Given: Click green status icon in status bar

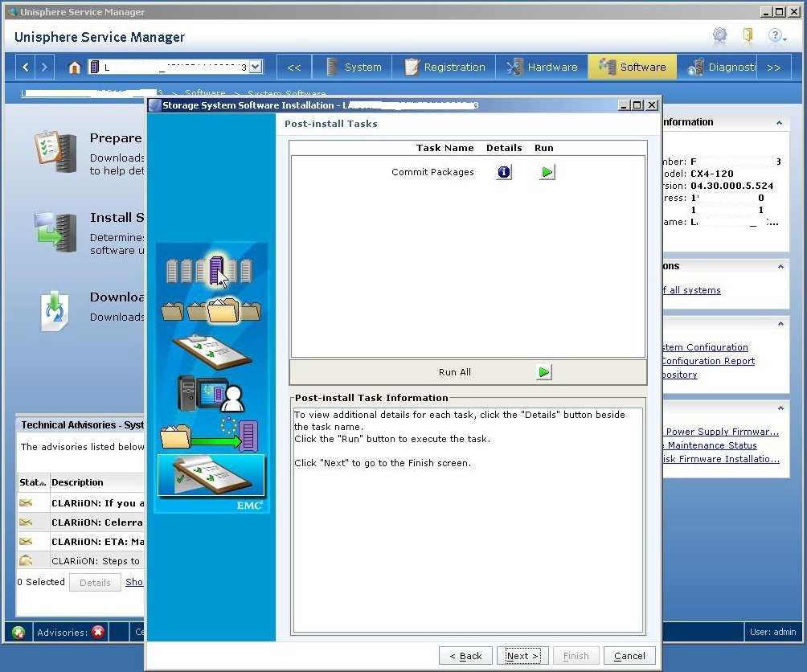Looking at the screenshot, I should [x=18, y=632].
